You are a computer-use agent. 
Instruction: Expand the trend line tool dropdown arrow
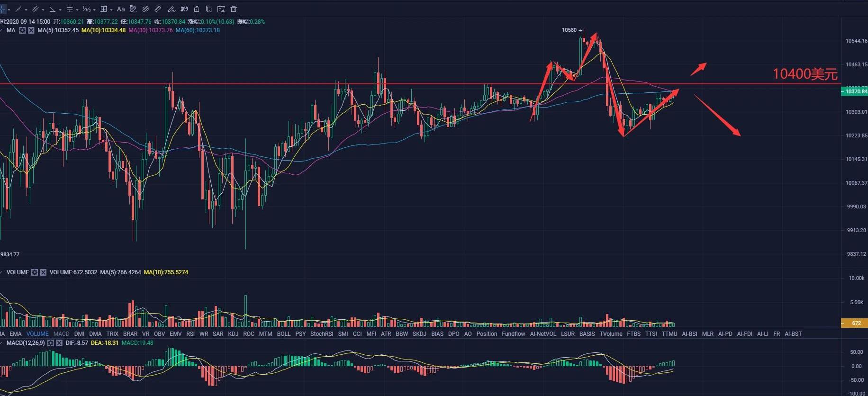click(26, 9)
